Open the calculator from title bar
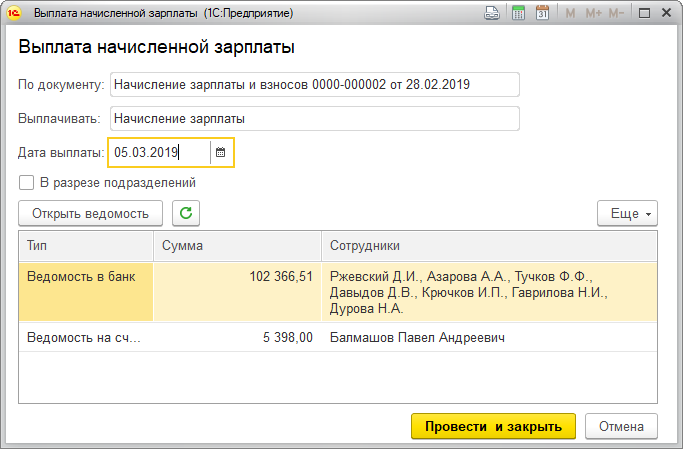This screenshot has height=449, width=683. point(518,14)
